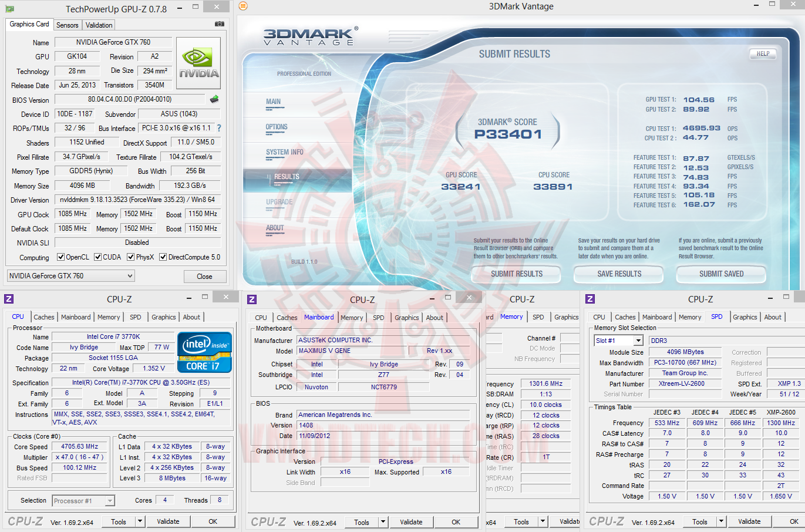Screen dimensions: 805x532
Task: Go to OPTIONS in the 3DMark sidebar
Action: pos(277,127)
